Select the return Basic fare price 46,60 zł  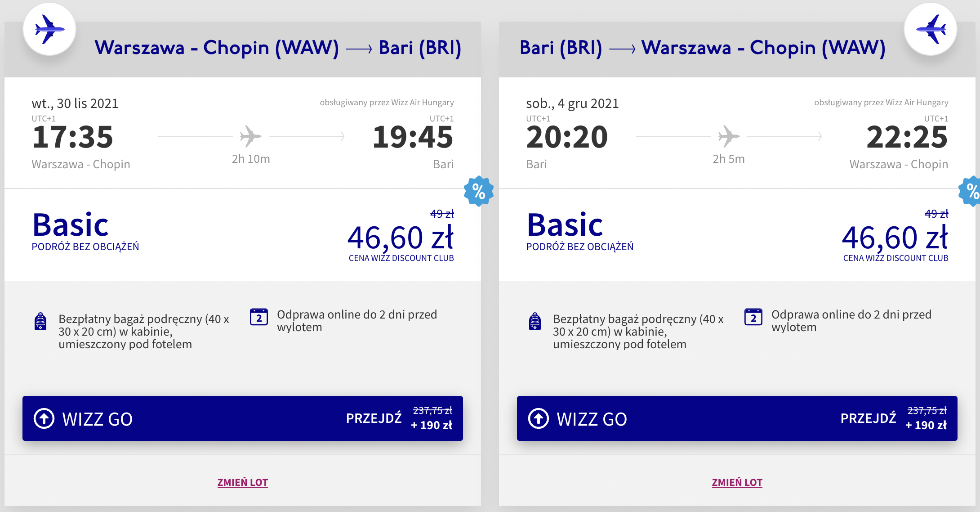tap(895, 238)
